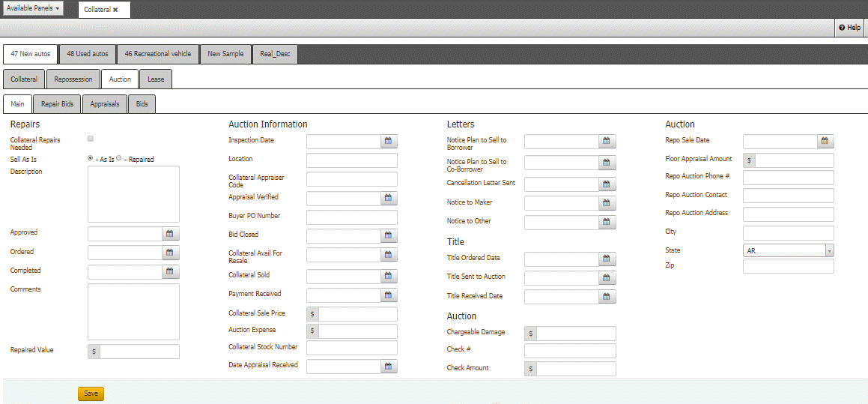Image resolution: width=868 pixels, height=404 pixels.
Task: Open calendar for Repo Sale Date
Action: tap(825, 141)
